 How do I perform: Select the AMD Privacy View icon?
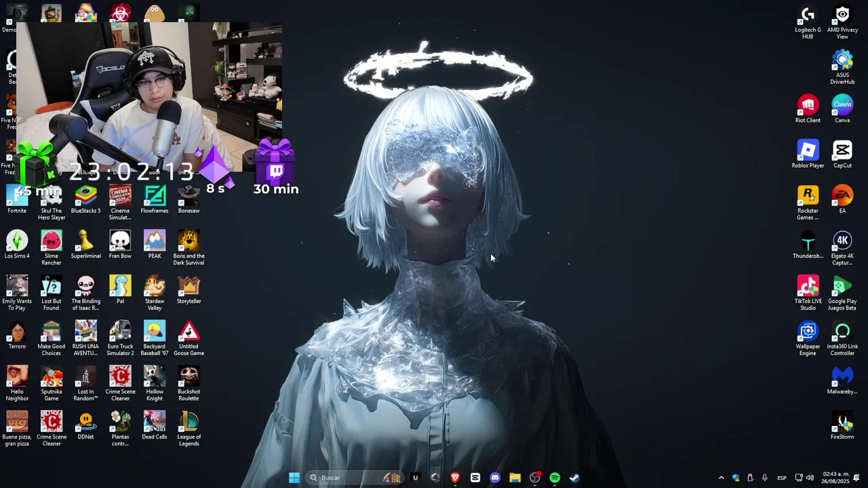click(x=842, y=22)
